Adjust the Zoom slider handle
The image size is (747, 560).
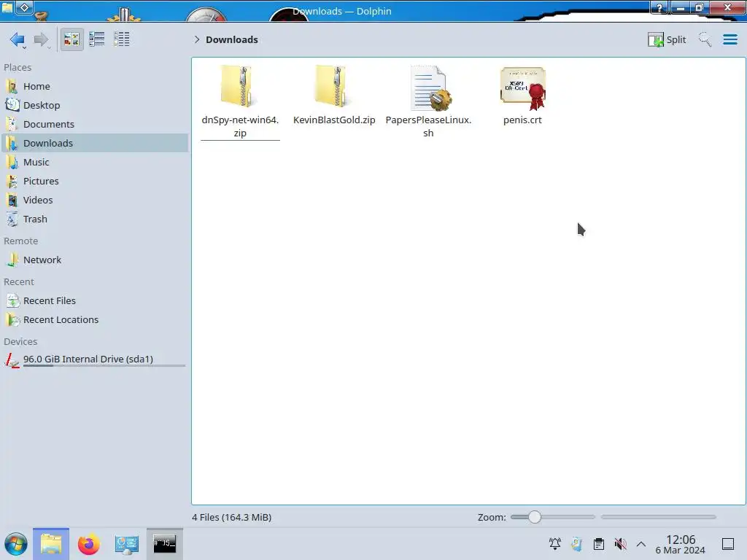pyautogui.click(x=535, y=517)
